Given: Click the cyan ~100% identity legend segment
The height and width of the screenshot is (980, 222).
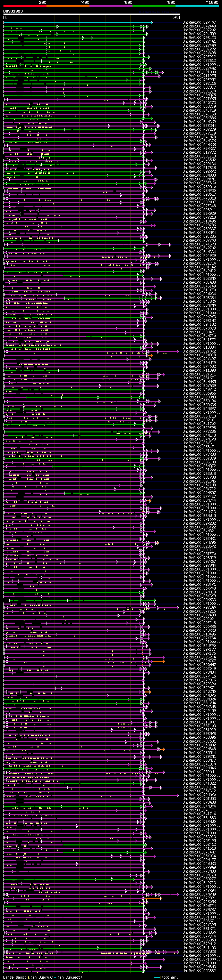Looking at the screenshot, I should (197, 6).
